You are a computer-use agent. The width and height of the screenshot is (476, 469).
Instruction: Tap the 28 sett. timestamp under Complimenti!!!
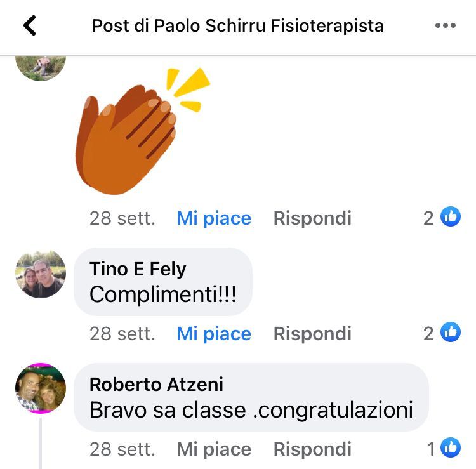[122, 334]
